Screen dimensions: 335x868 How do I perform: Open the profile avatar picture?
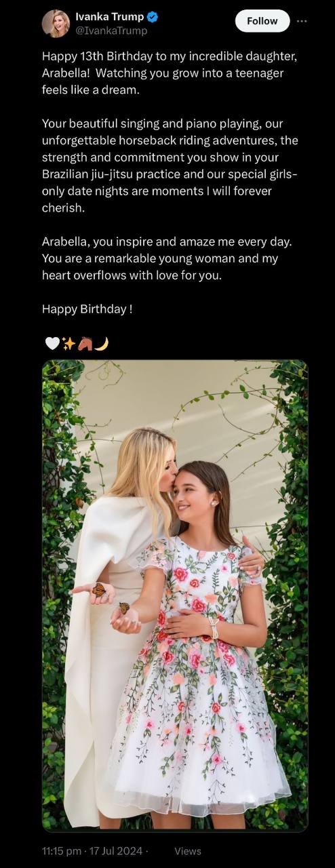pyautogui.click(x=56, y=24)
